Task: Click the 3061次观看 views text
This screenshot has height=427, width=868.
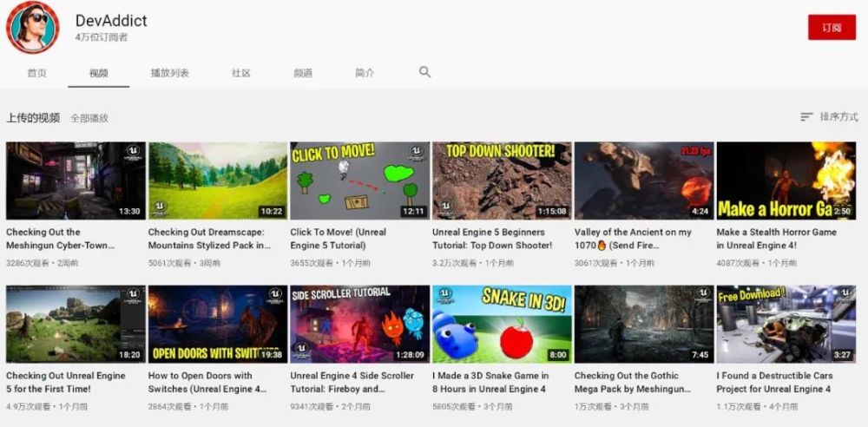Action: click(x=595, y=263)
